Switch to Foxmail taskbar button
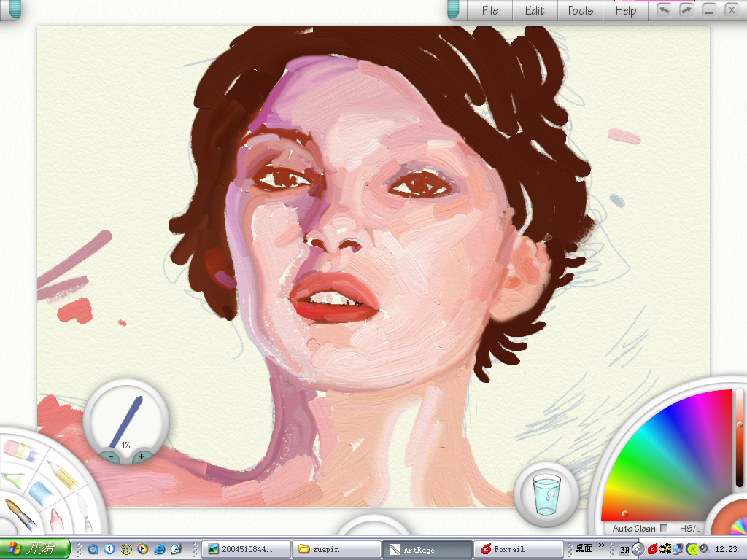The image size is (747, 560). tap(518, 550)
